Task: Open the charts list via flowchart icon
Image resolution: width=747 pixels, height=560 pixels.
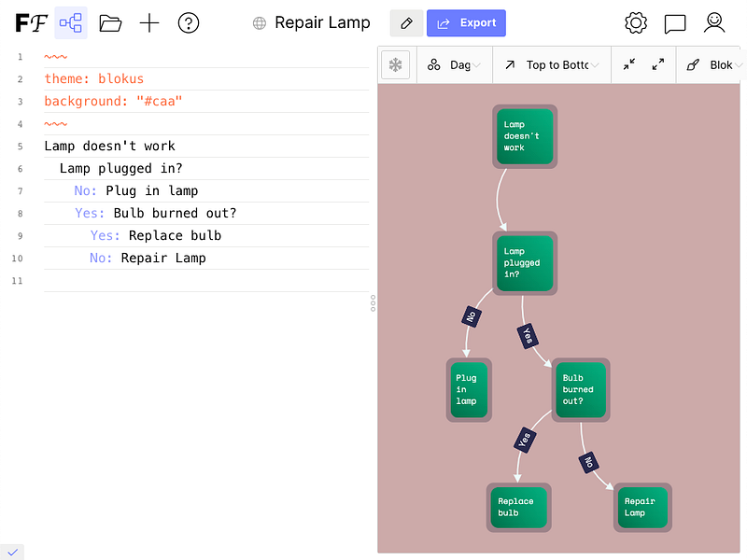Action: [71, 22]
